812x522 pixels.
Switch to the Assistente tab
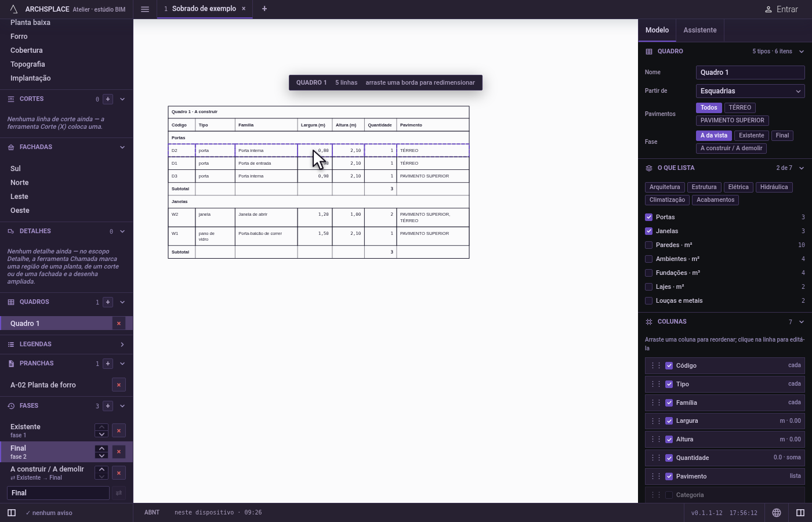click(699, 30)
